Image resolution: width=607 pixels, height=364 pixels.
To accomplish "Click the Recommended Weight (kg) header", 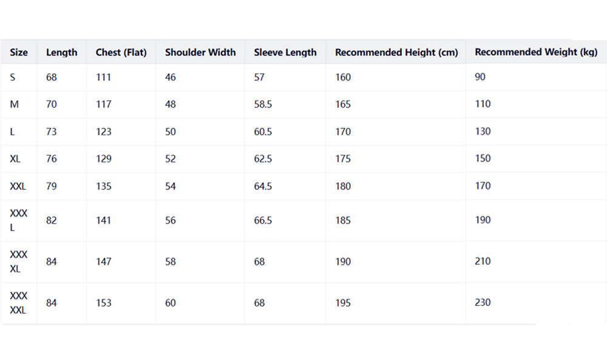I will click(x=536, y=52).
